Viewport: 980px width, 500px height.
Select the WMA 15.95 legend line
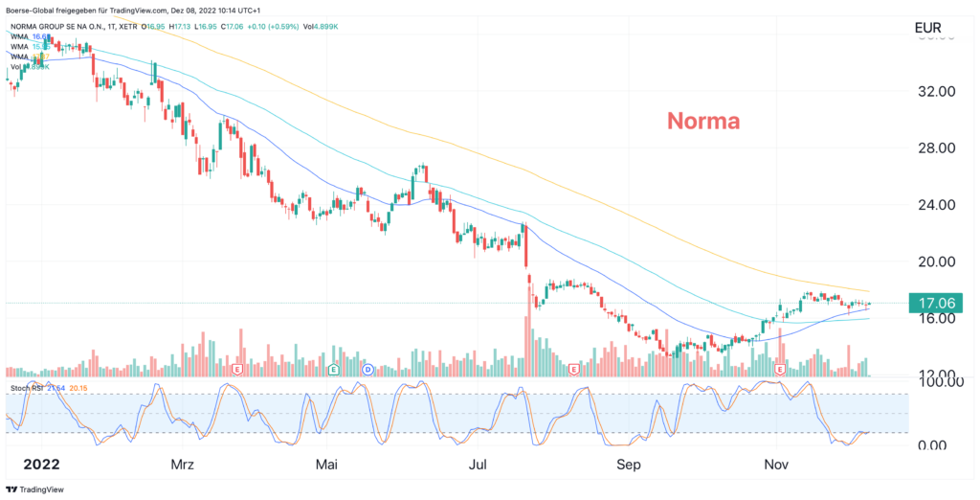tap(31, 47)
